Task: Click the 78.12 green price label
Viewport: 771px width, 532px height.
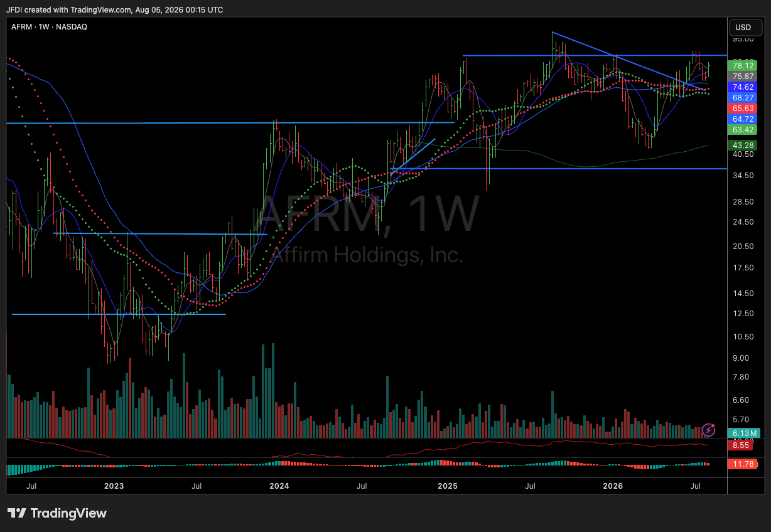Action: 743,65
